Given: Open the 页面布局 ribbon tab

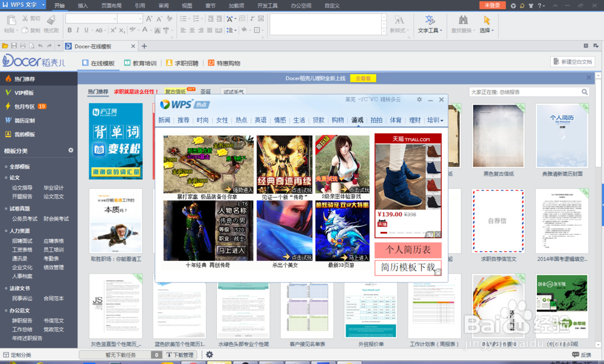Looking at the screenshot, I should pyautogui.click(x=111, y=6).
